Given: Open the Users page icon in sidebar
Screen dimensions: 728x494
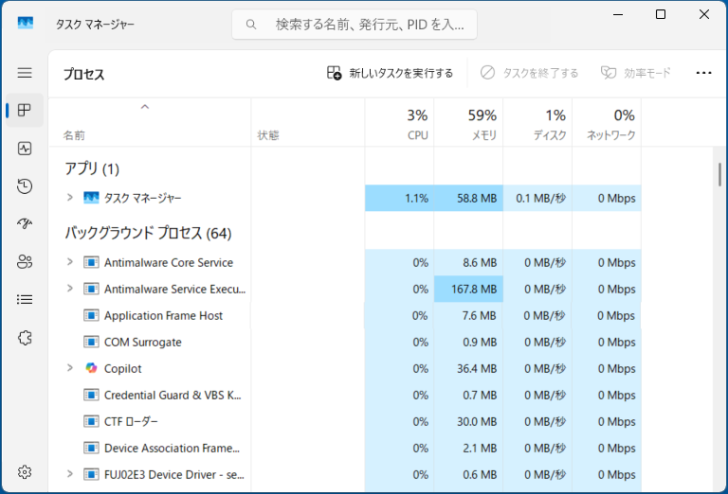Looking at the screenshot, I should (25, 262).
